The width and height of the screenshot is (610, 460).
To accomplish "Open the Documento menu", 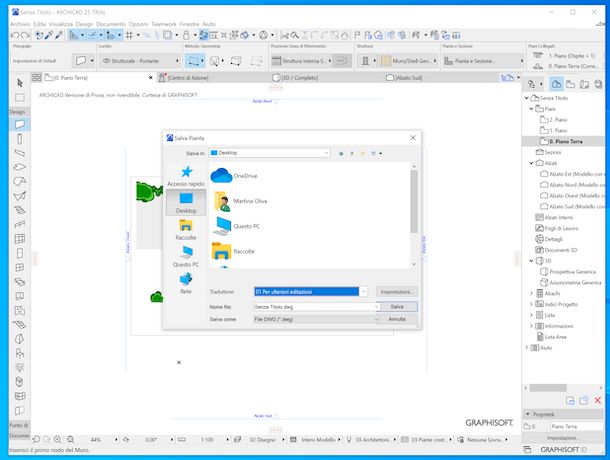I will [111, 24].
